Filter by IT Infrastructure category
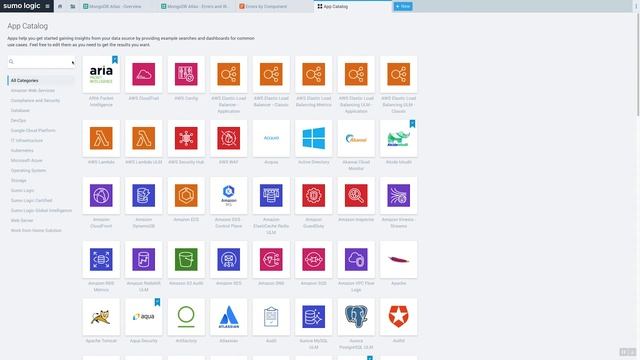 (27, 140)
